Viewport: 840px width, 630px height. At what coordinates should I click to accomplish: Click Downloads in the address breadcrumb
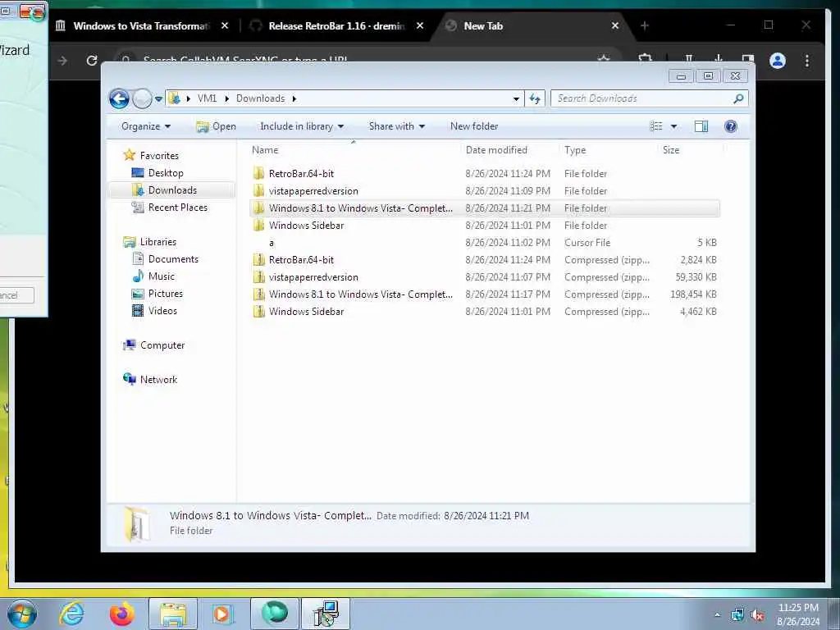(x=260, y=98)
